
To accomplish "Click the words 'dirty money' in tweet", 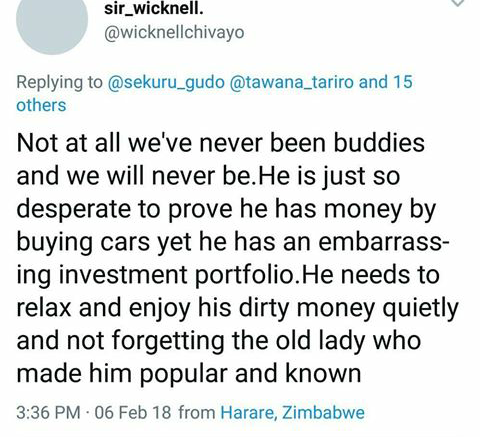I will (307, 308).
